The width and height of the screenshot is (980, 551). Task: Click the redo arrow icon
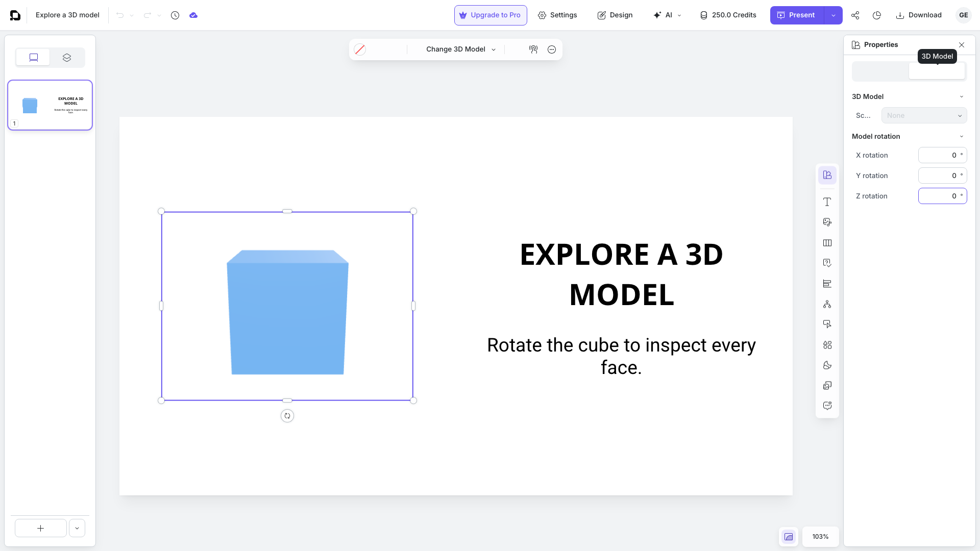point(148,15)
